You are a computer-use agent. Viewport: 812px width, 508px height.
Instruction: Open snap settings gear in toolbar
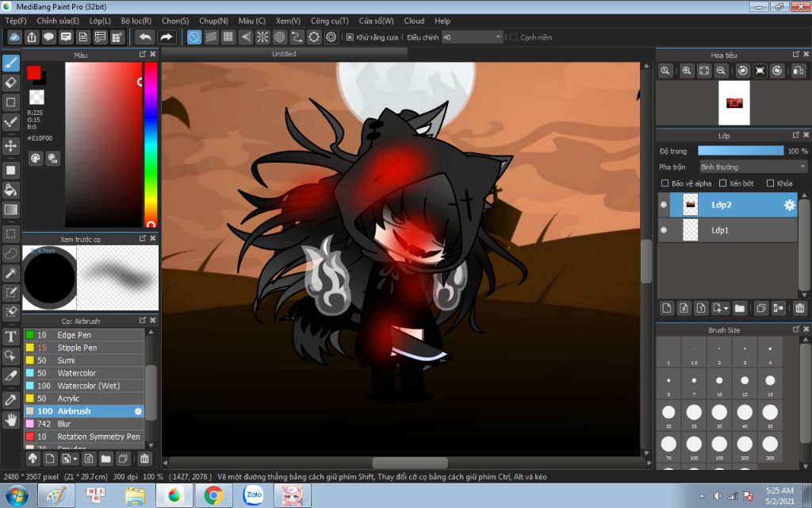pos(331,37)
